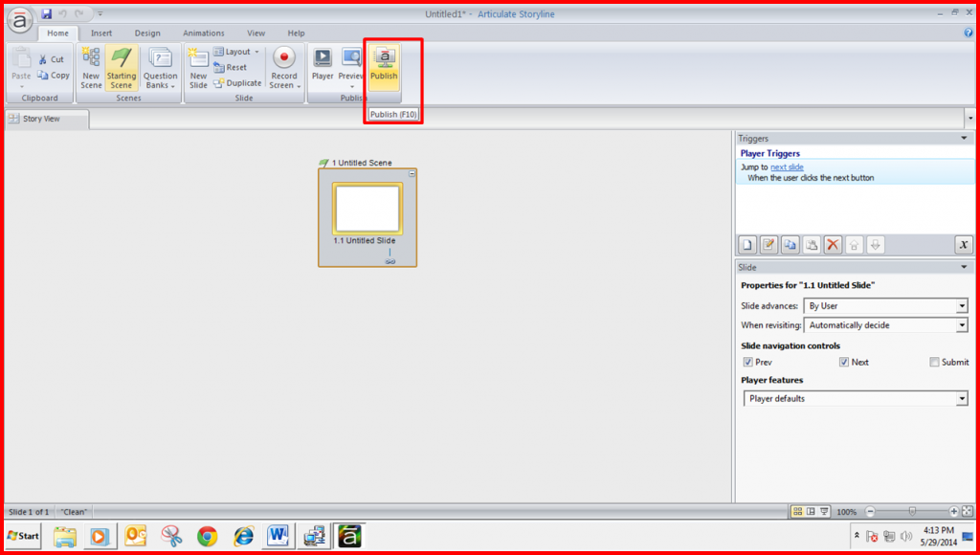Image resolution: width=980 pixels, height=555 pixels.
Task: Uncheck the Prev navigation checkbox
Action: tap(747, 362)
